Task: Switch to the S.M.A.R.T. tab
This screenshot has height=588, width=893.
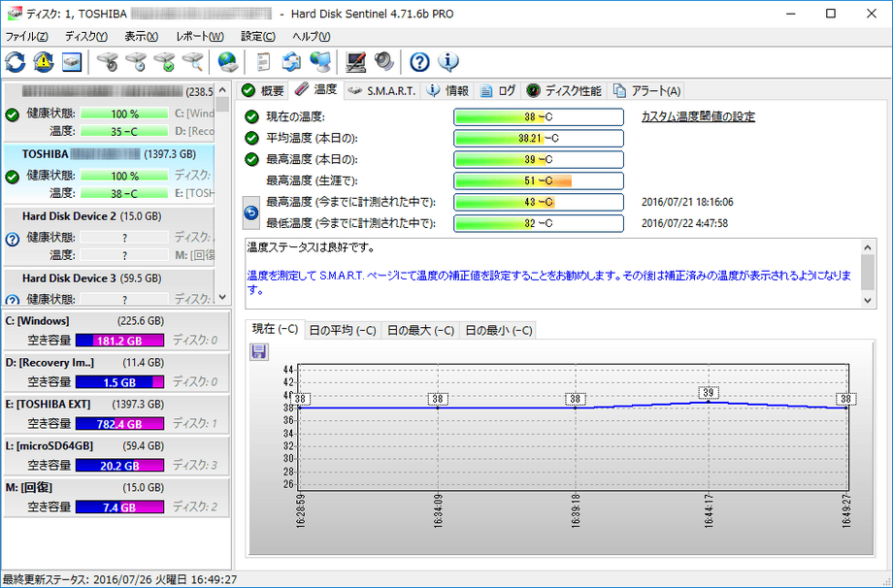Action: tap(382, 91)
